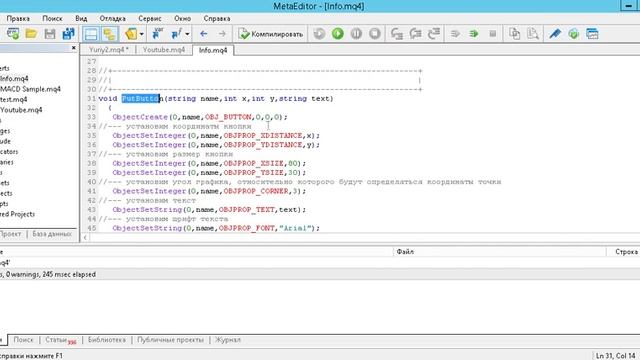
Task: Switch to the Youtube.mq4 tab
Action: pyautogui.click(x=164, y=50)
